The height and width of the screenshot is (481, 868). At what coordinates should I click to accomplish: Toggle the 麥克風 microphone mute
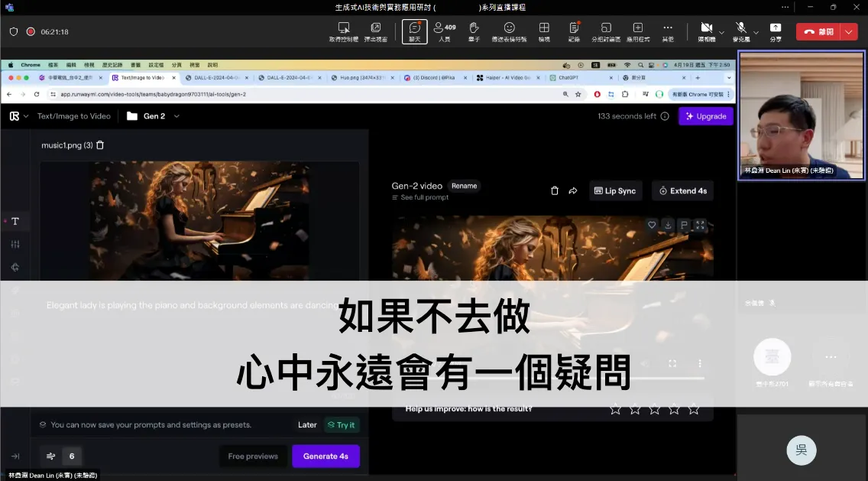tap(740, 31)
